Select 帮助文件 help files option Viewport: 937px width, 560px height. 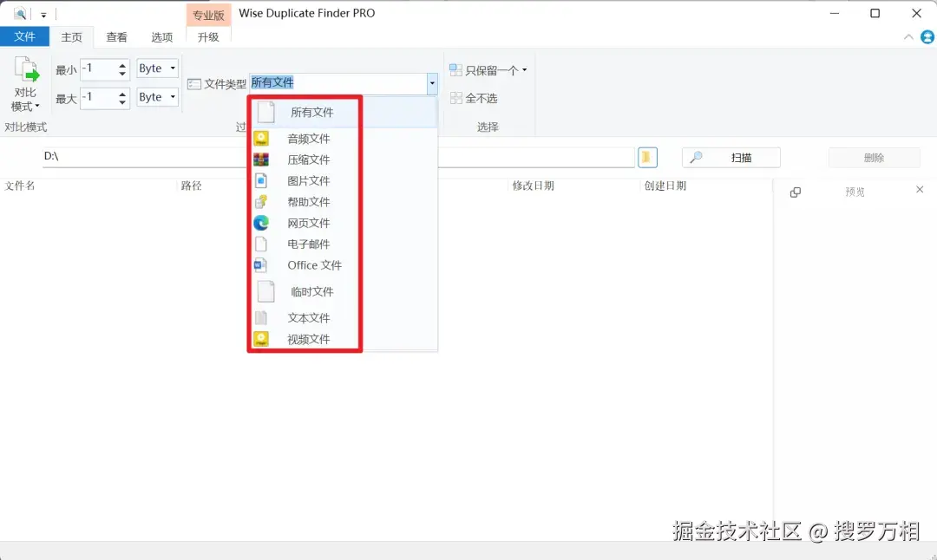[344, 202]
